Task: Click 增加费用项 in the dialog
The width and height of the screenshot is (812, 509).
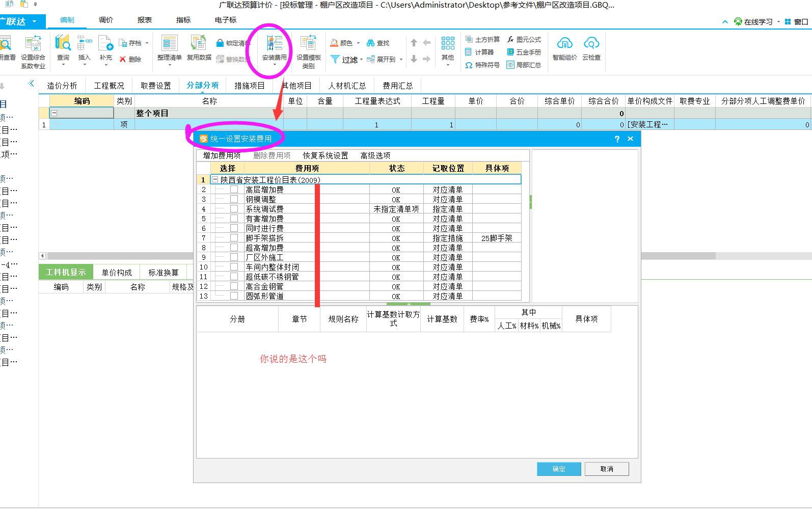Action: (x=222, y=155)
